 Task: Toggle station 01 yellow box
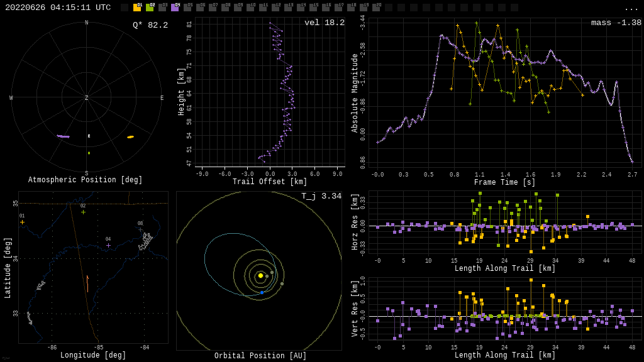click(x=137, y=8)
